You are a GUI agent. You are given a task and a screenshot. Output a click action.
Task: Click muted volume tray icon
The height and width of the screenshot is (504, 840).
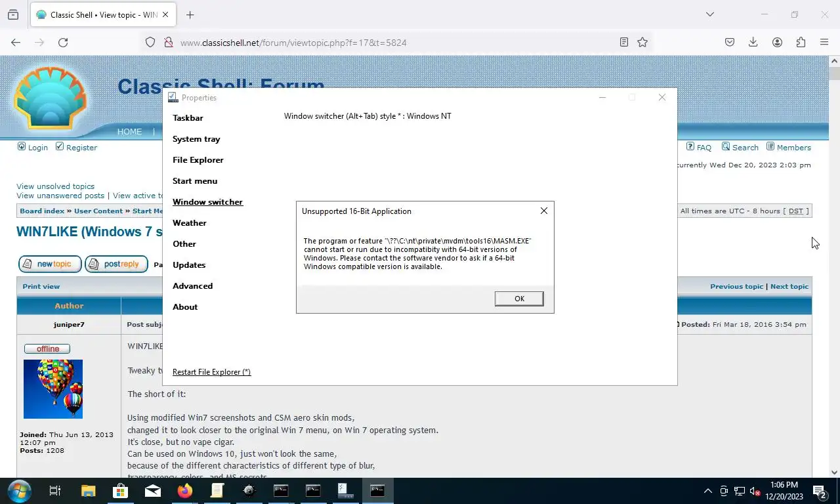[x=755, y=491]
